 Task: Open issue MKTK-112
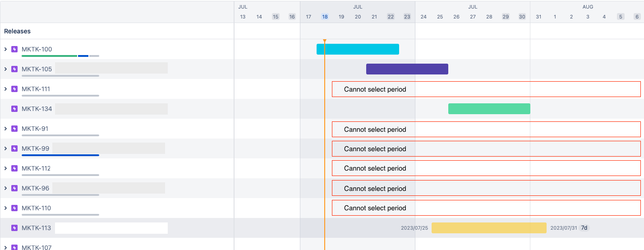coord(36,168)
